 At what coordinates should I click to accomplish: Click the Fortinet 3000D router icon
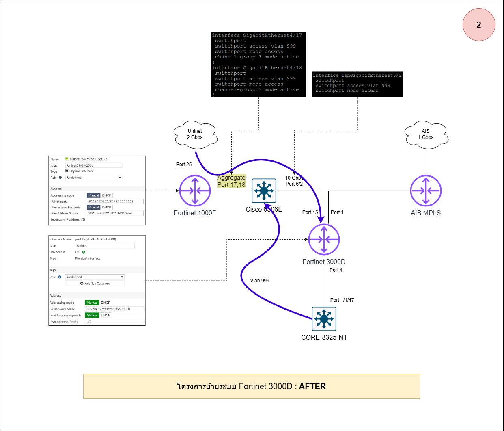pyautogui.click(x=324, y=239)
